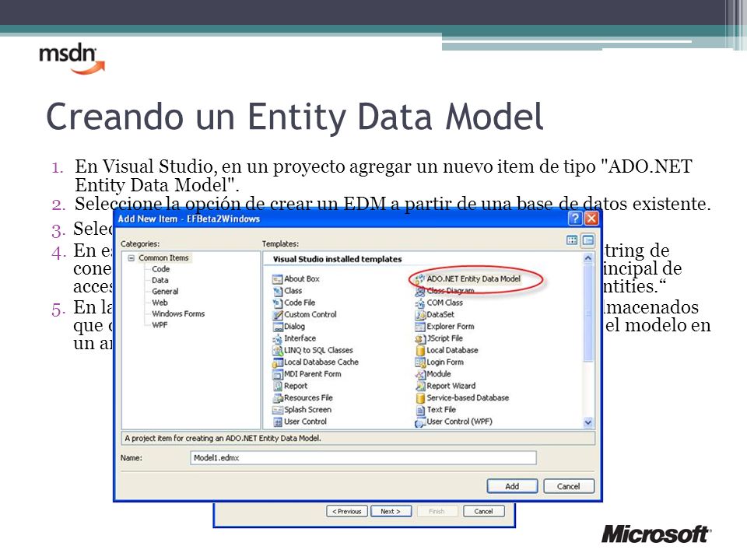
Task: Pick the Custom Control template icon
Action: [x=277, y=315]
